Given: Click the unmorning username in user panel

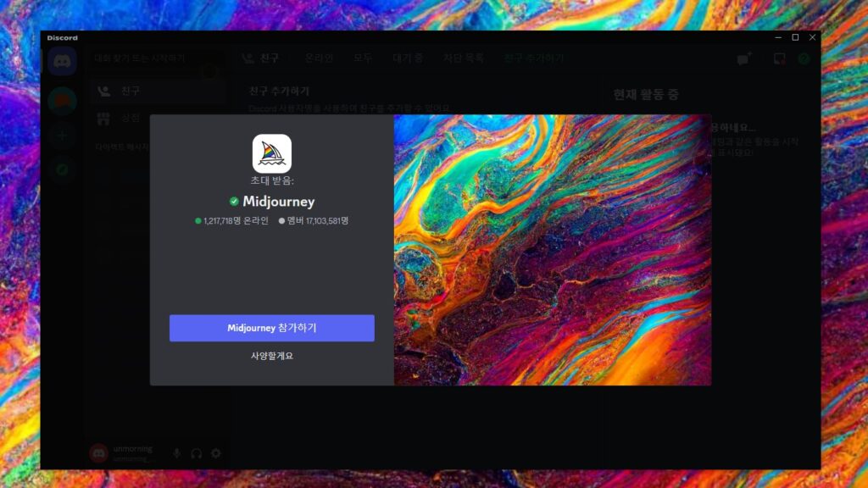Looking at the screenshot, I should pos(133,449).
